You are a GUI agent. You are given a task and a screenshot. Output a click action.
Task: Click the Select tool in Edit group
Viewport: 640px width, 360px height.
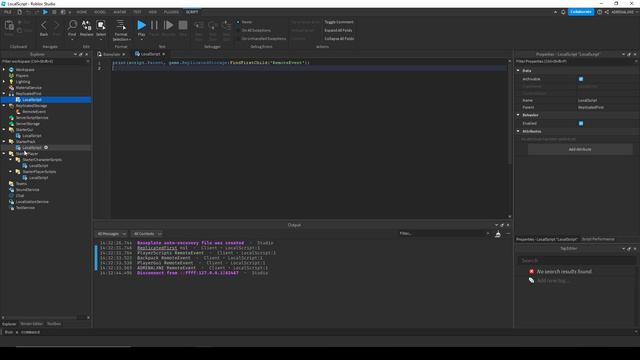coord(101,25)
